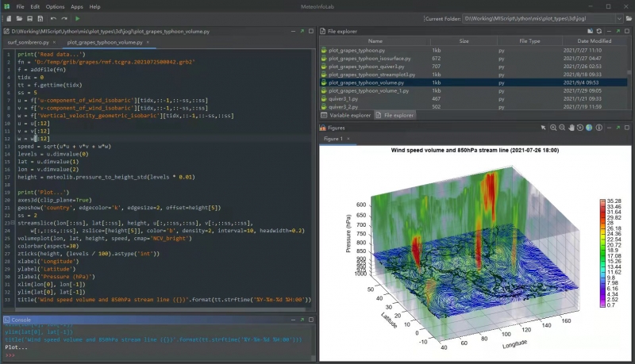635x364 pixels.
Task: Close the Figure 1 tab
Action: click(x=351, y=139)
